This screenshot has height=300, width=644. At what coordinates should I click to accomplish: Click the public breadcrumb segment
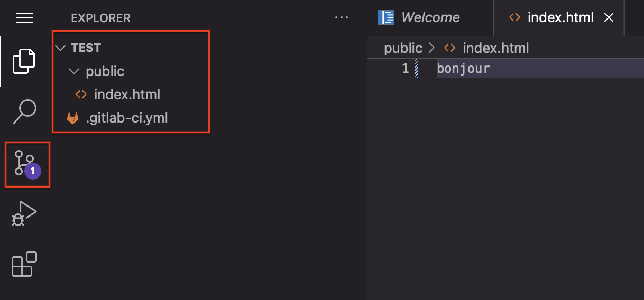(403, 48)
